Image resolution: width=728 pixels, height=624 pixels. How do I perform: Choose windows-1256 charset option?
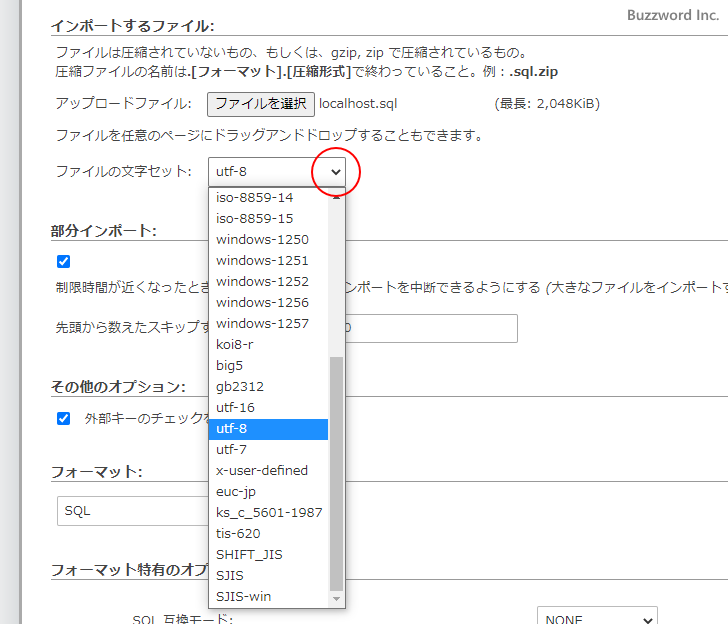268,303
